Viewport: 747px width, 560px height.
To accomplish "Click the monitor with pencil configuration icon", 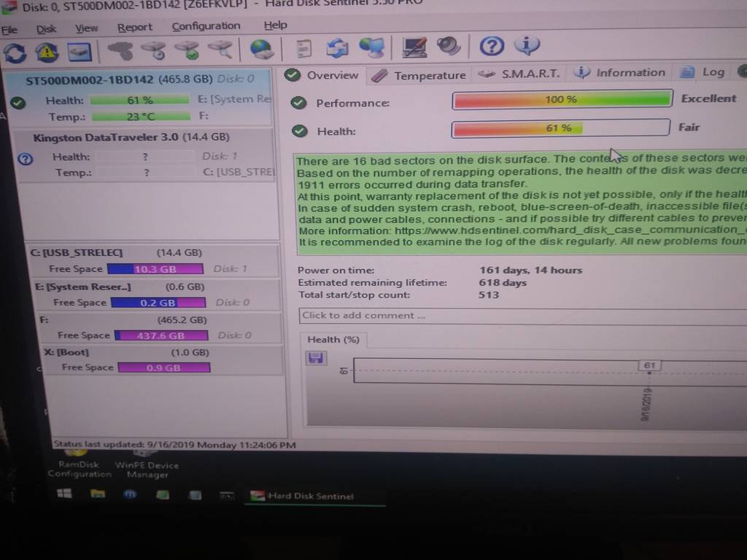I will tap(414, 47).
